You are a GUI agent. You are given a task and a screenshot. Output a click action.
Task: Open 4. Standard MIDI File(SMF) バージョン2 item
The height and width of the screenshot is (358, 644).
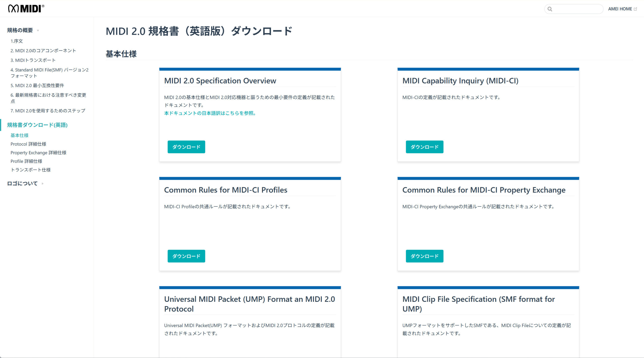pyautogui.click(x=49, y=73)
